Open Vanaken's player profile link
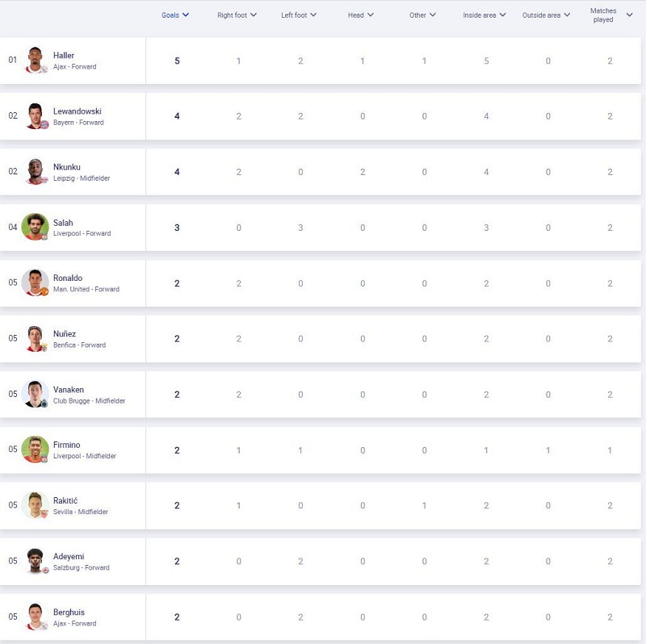Screen dimensions: 646x644 69,390
